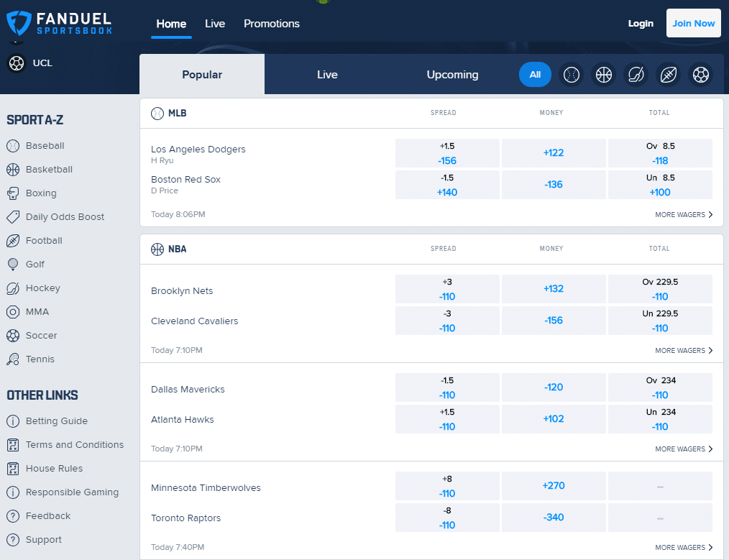This screenshot has height=560, width=729.
Task: Open the Responsible Gaming link
Action: (72, 492)
